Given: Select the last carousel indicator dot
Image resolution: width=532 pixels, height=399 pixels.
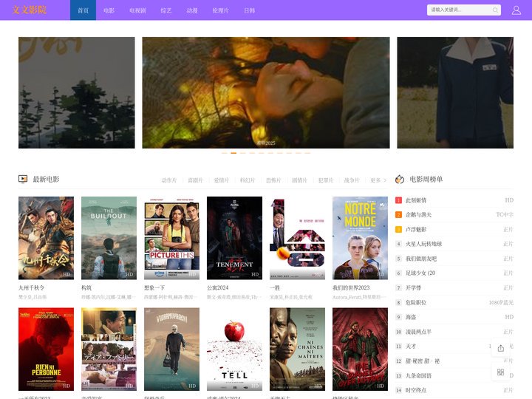Looking at the screenshot, I should 307,153.
